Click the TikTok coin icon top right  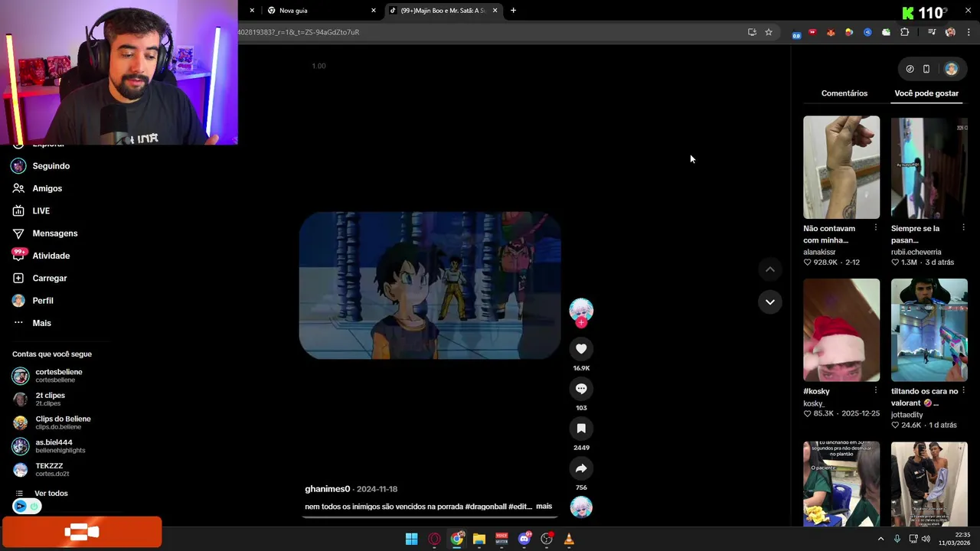tap(910, 69)
